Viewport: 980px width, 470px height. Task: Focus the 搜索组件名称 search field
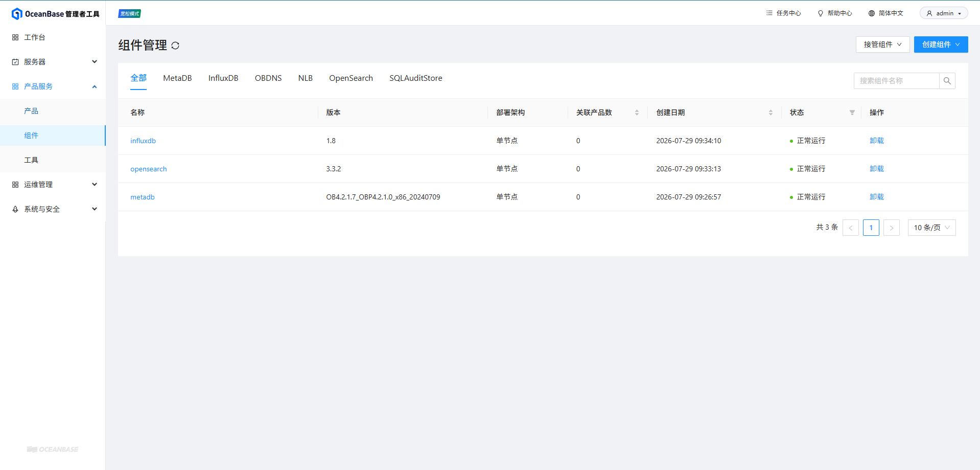(896, 81)
